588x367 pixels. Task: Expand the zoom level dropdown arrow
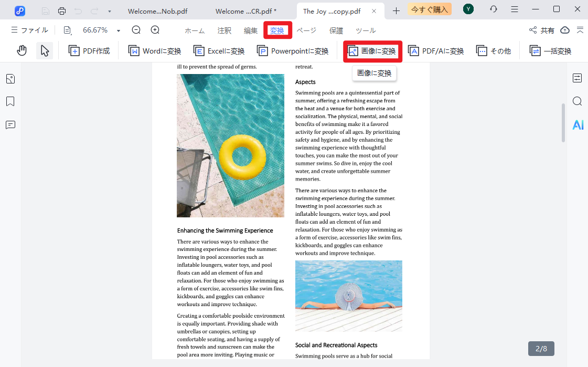(x=119, y=31)
